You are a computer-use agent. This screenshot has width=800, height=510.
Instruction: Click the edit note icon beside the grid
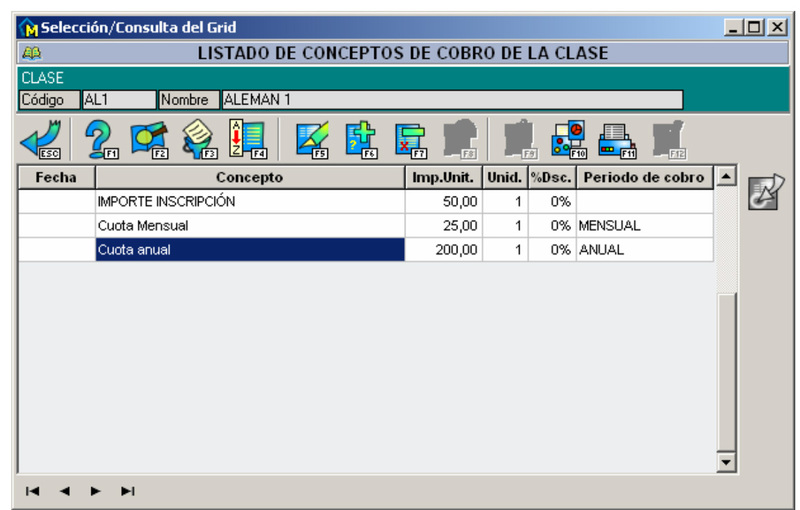(766, 192)
